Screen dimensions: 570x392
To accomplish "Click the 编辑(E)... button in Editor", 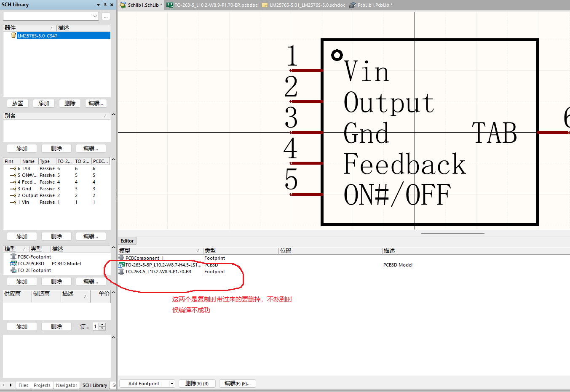I will [238, 384].
